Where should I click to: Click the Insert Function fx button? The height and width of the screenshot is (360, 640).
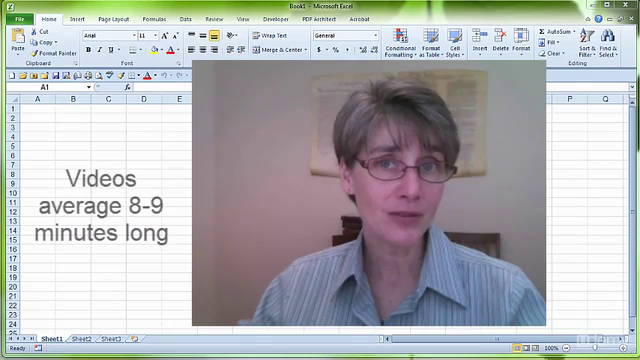point(127,87)
